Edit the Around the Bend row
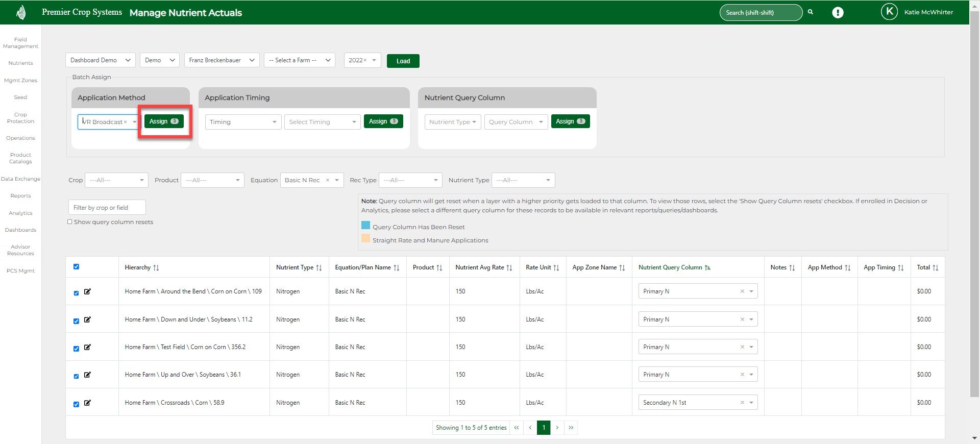This screenshot has height=444, width=980. (87, 291)
